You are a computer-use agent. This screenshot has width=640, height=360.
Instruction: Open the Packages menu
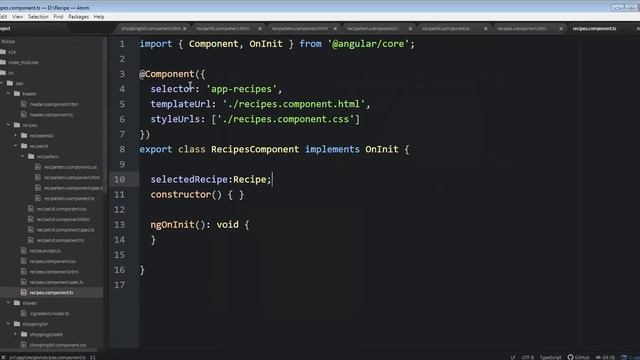[78, 17]
